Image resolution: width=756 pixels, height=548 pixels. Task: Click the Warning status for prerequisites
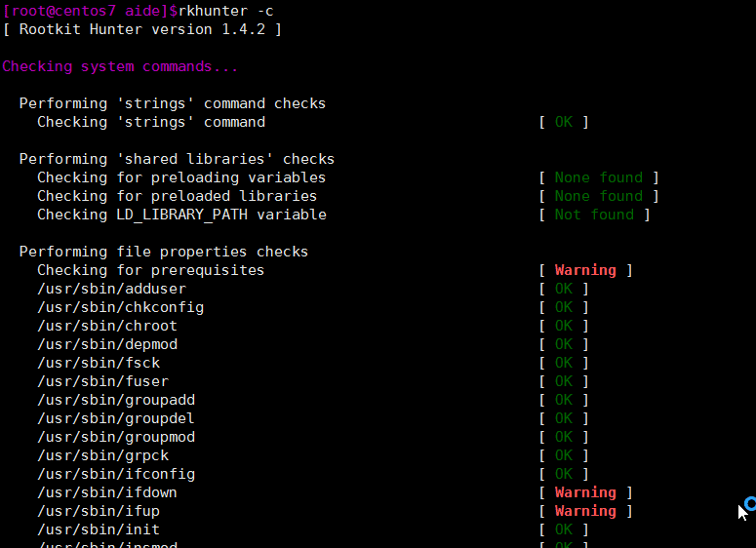[585, 270]
